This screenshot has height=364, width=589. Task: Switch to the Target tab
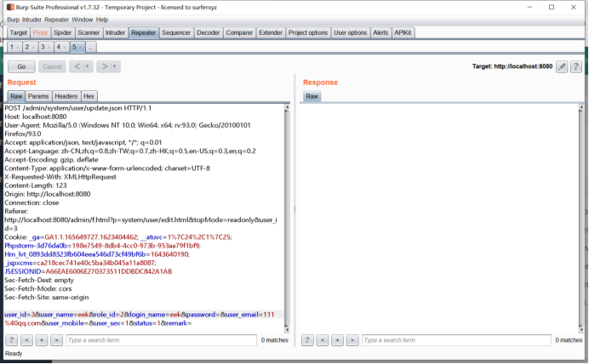pyautogui.click(x=19, y=32)
